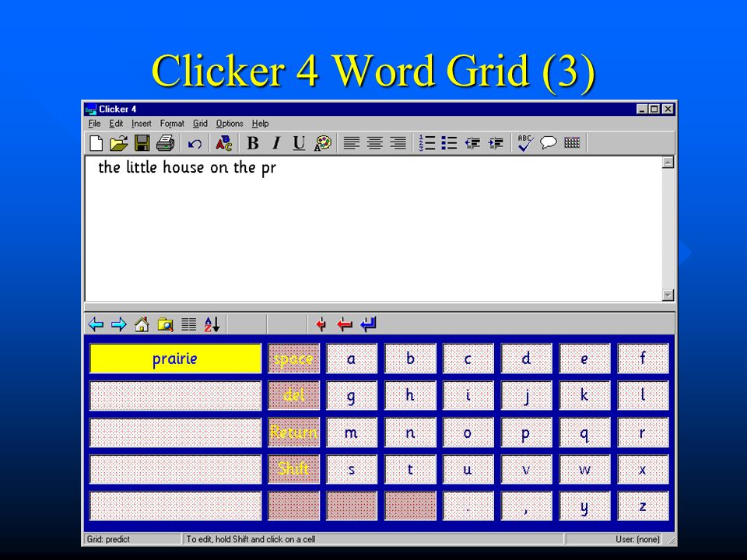747x560 pixels.
Task: Minimize the Clicker 4 window
Action: click(642, 109)
